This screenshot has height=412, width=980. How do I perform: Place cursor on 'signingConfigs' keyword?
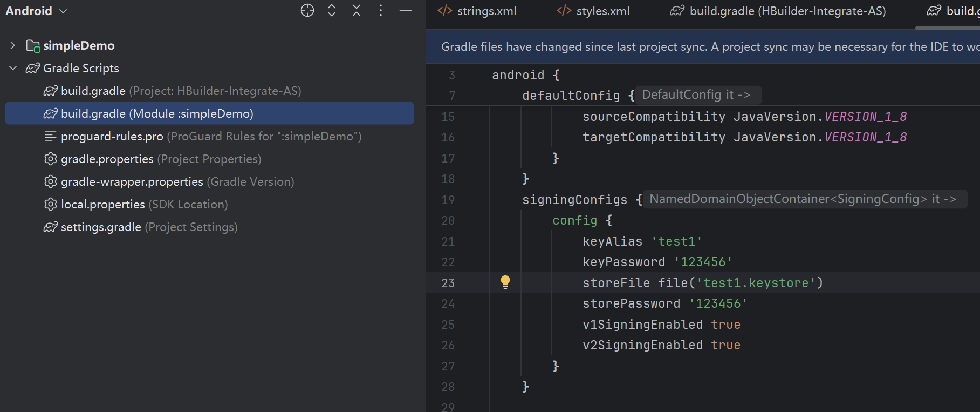pyautogui.click(x=575, y=200)
